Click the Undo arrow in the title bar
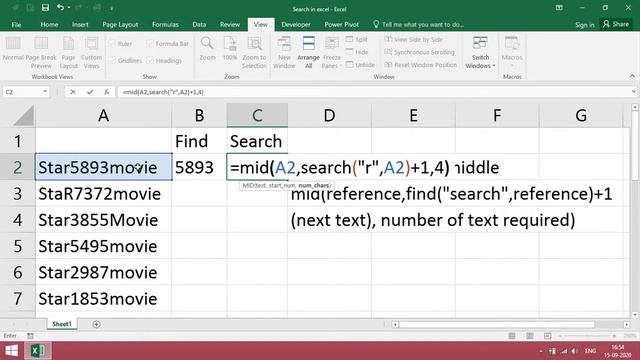Image resolution: width=640 pixels, height=360 pixels. pos(60,8)
